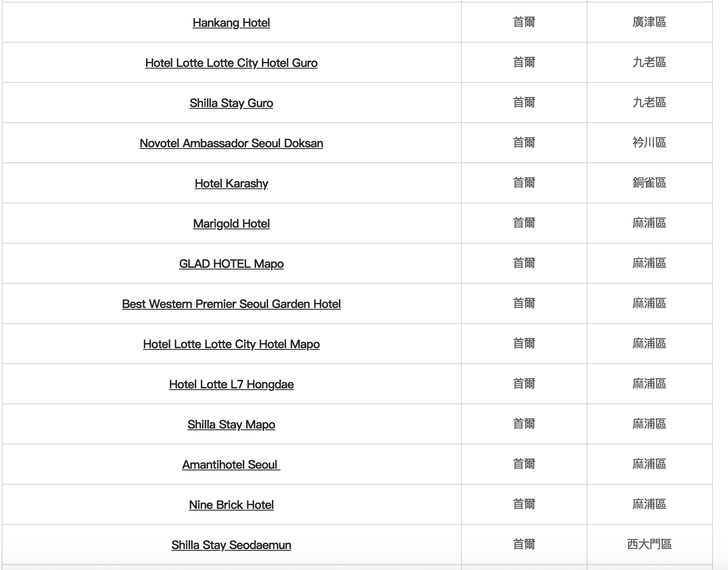Click 西大門區 cell in Shilla Stay Seodaemun row
This screenshot has height=570, width=728.
tap(649, 544)
